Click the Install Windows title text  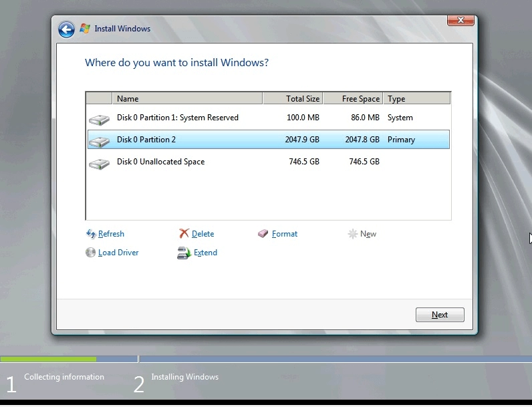click(122, 29)
